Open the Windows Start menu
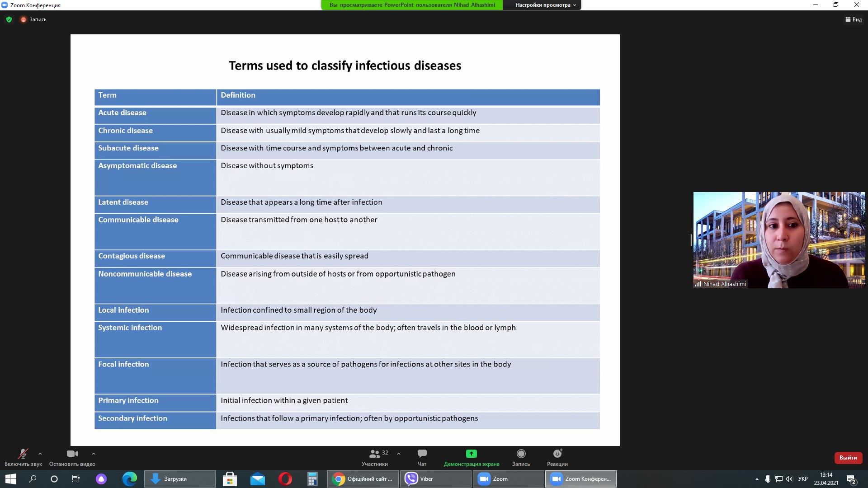Screen dimensions: 868x488 tap(11, 479)
